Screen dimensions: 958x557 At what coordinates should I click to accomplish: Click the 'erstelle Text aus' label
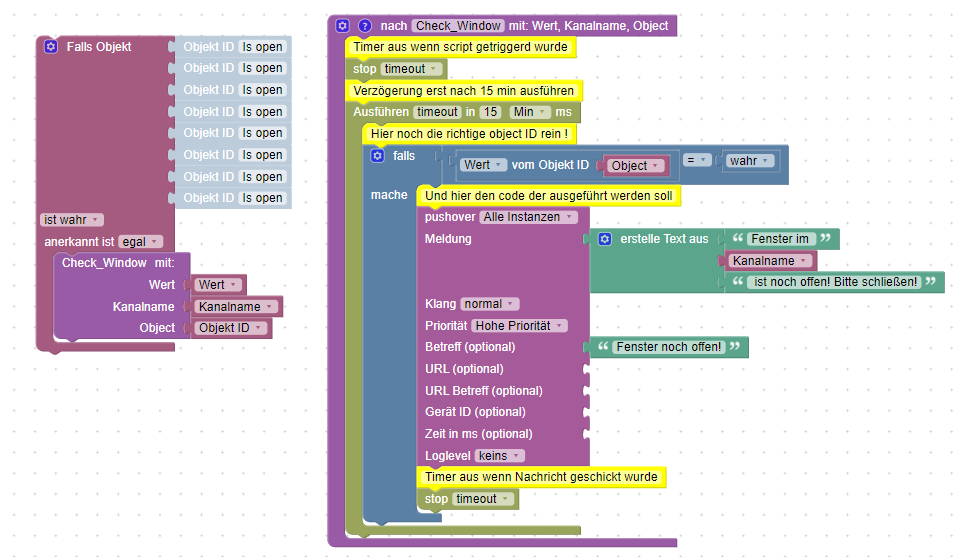click(x=664, y=239)
